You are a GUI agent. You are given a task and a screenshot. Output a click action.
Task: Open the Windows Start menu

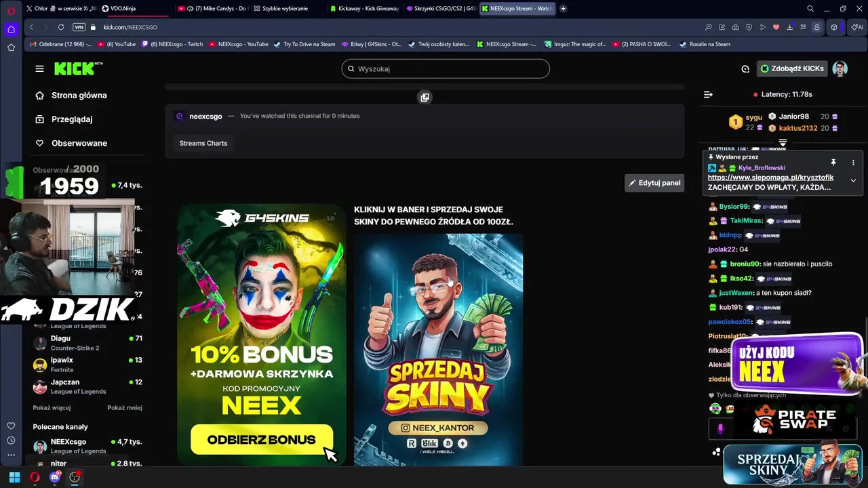tap(14, 477)
